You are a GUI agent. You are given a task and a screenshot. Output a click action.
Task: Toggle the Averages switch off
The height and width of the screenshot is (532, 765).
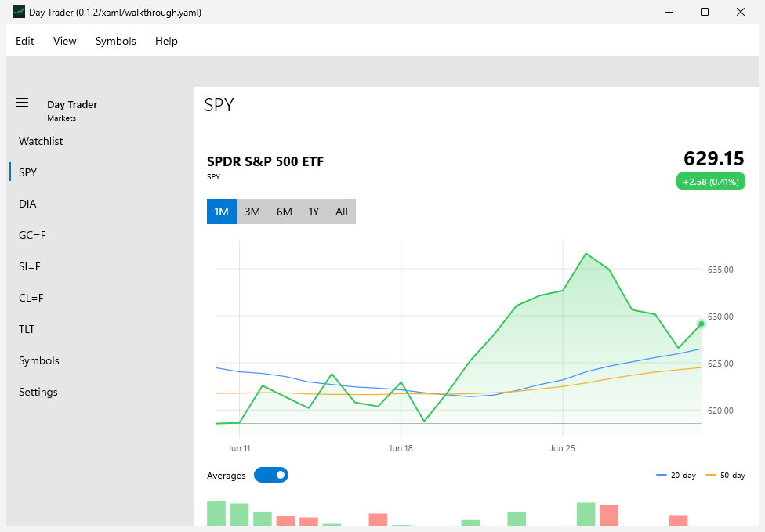pos(271,475)
